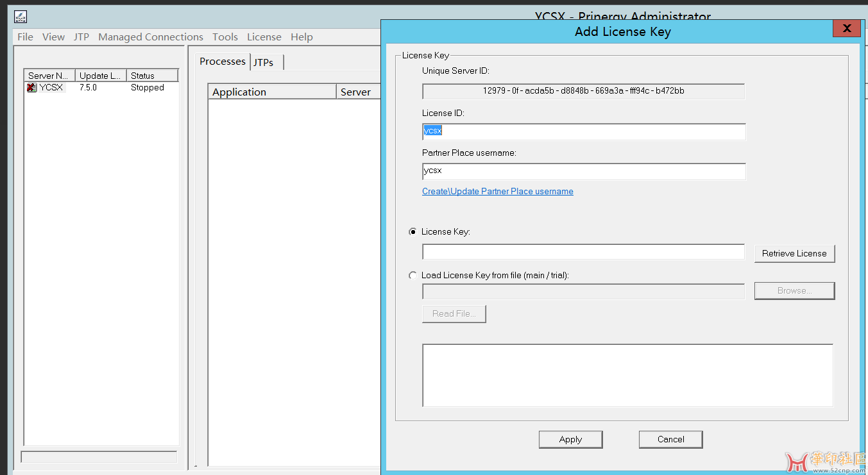Sort by Status column header
The width and height of the screenshot is (868, 475).
(x=152, y=76)
